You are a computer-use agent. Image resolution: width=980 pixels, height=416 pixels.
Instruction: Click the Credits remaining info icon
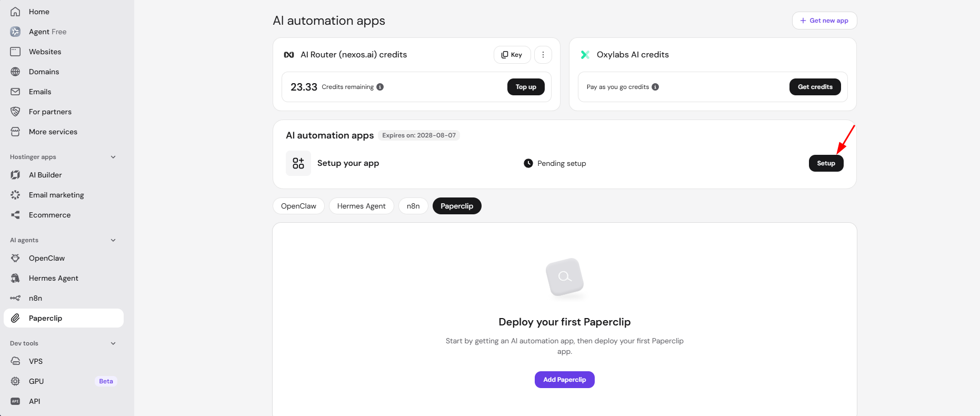(x=380, y=87)
